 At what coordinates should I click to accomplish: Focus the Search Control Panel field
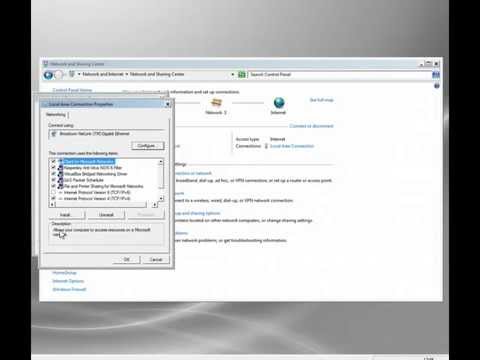339,74
